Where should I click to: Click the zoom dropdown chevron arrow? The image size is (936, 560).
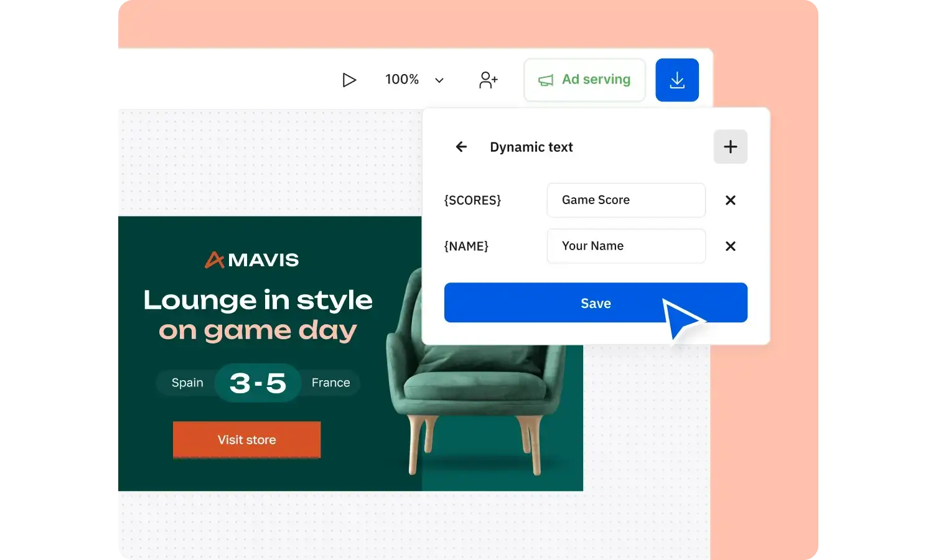(x=439, y=80)
